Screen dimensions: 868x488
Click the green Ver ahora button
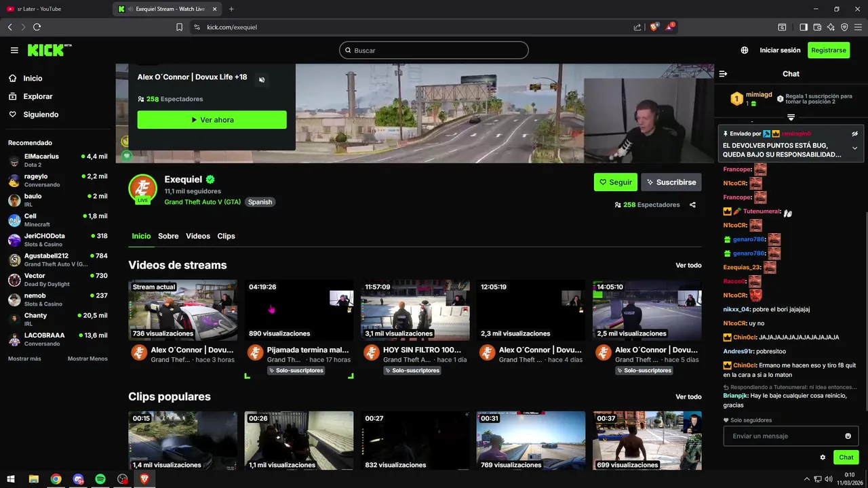pyautogui.click(x=212, y=120)
